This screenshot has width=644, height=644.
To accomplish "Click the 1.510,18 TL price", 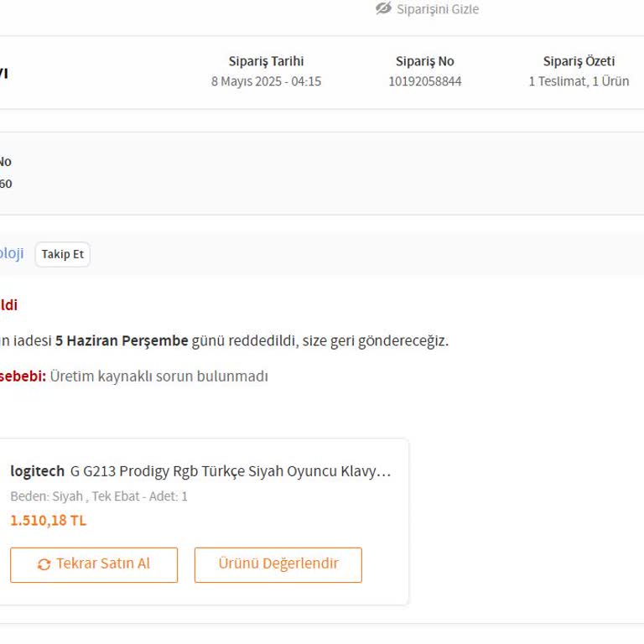I will coord(48,521).
